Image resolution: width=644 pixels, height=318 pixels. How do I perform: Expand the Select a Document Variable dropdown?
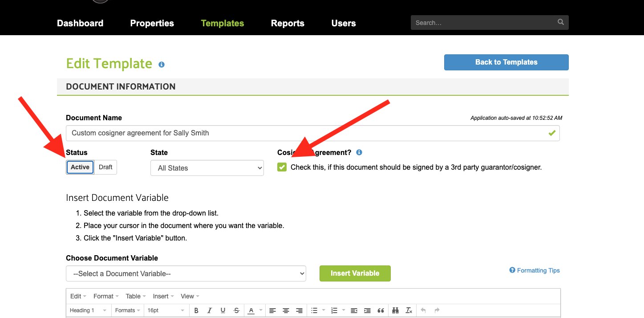pyautogui.click(x=186, y=273)
